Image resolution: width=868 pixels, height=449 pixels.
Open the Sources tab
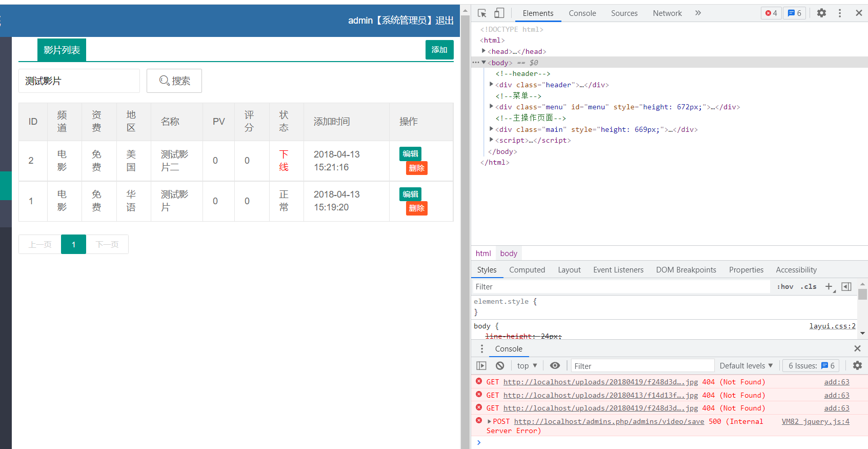(x=624, y=13)
